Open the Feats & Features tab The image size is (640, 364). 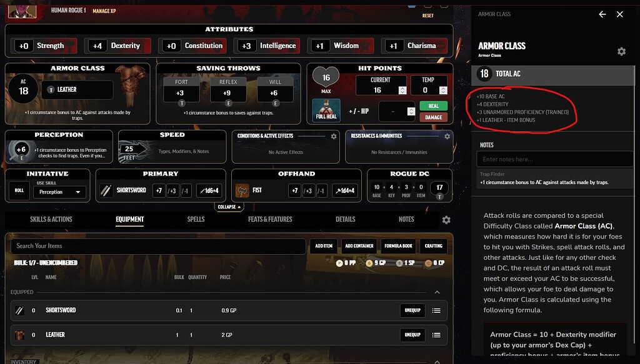(270, 219)
